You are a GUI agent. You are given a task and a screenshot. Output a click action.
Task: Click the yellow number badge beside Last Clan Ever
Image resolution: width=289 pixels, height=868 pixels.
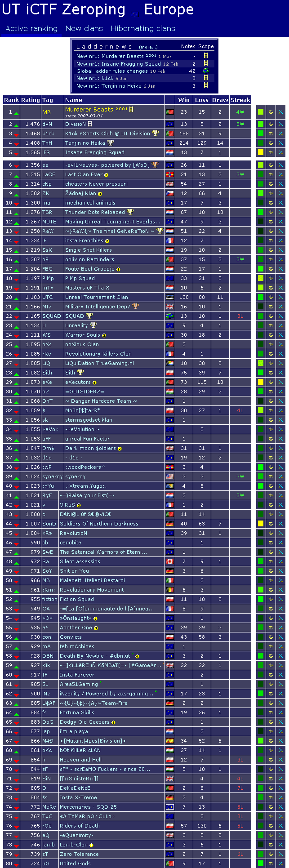[x=107, y=175]
